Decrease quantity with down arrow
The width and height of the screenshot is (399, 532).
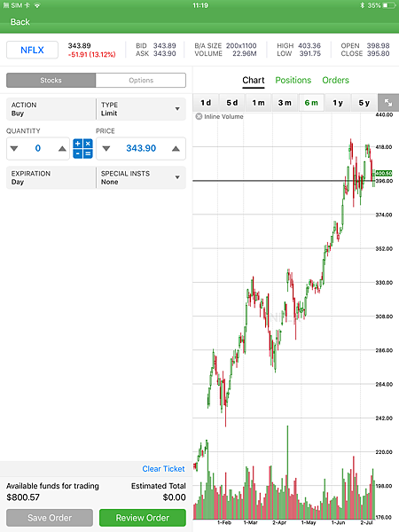[x=14, y=149]
